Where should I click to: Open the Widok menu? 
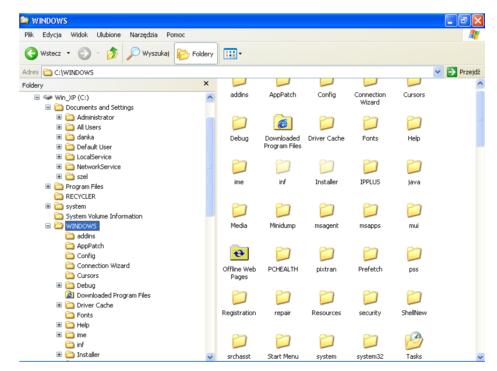coord(79,35)
